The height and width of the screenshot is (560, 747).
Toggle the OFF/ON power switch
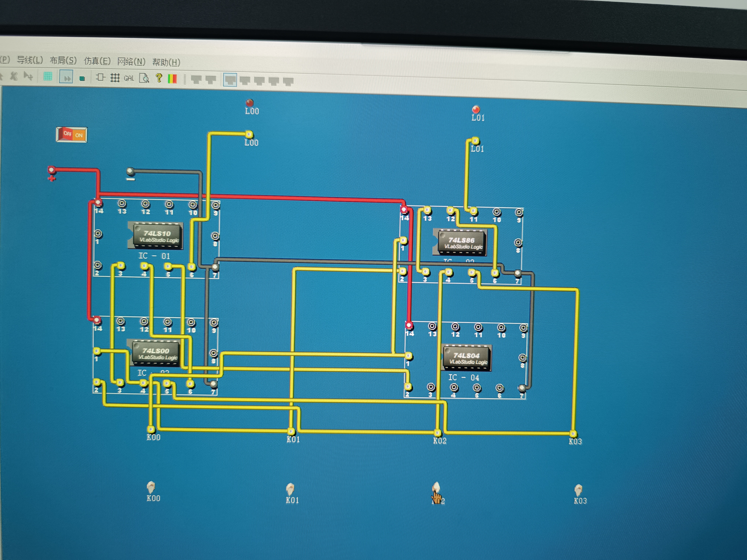tap(72, 135)
